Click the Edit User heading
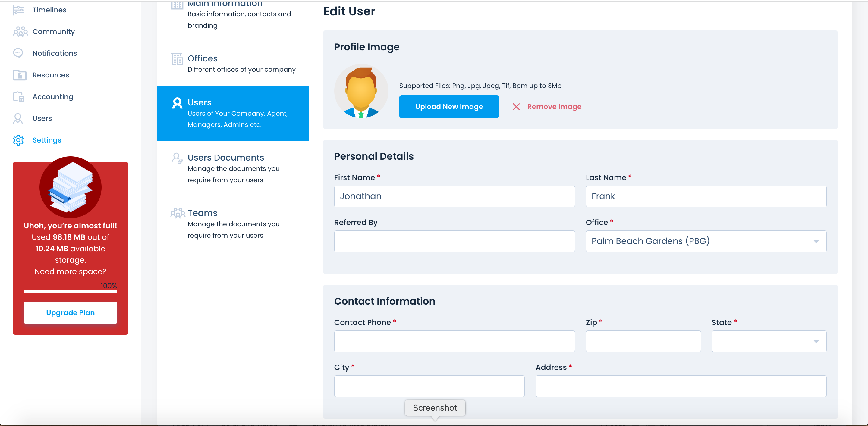The height and width of the screenshot is (426, 868). click(x=349, y=11)
